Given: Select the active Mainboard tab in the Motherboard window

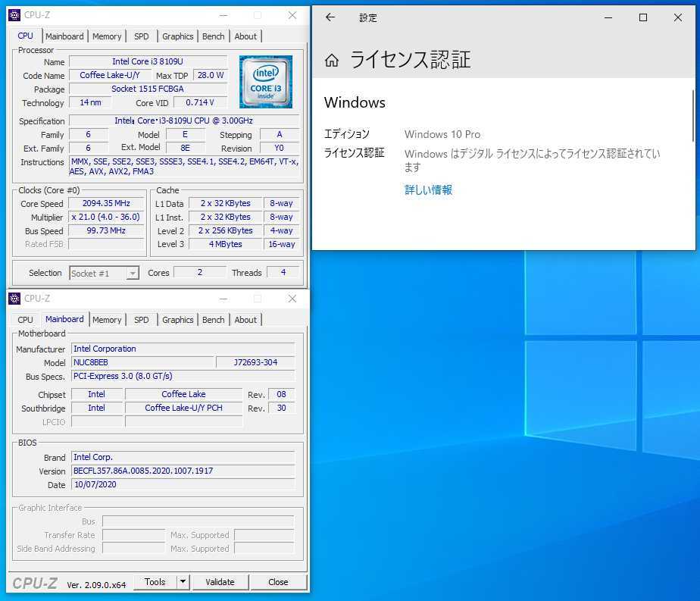Looking at the screenshot, I should pyautogui.click(x=64, y=319).
